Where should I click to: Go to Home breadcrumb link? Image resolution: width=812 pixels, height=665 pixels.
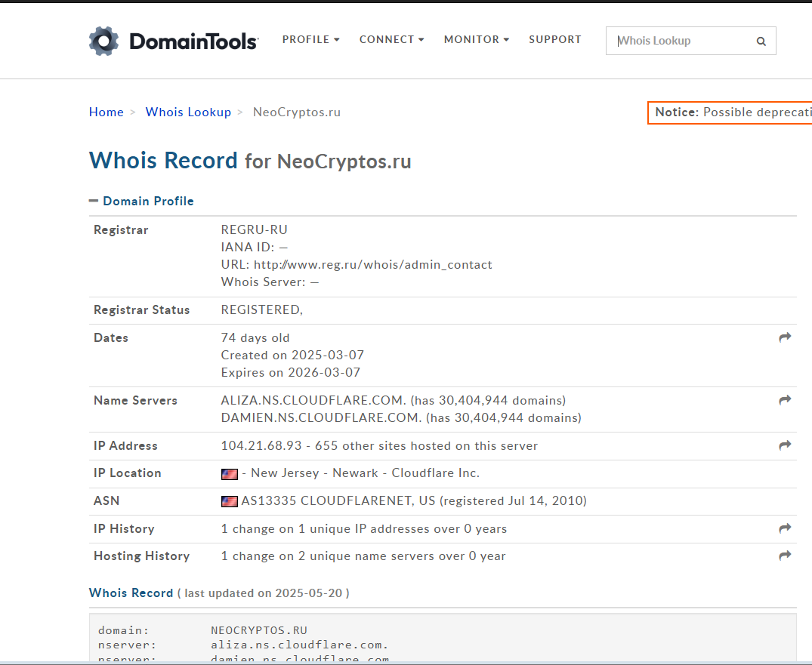[107, 112]
